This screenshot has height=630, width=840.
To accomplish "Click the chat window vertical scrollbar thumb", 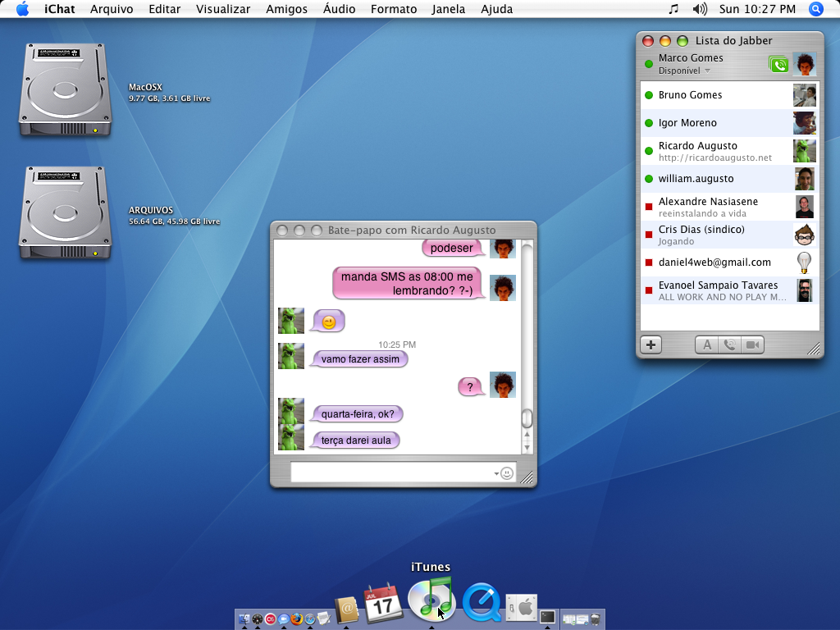I will click(527, 418).
